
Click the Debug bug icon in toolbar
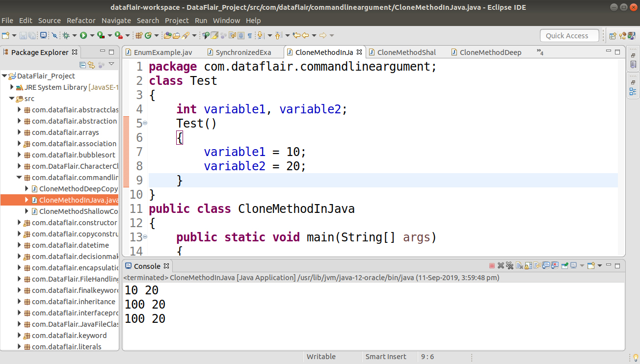pos(66,35)
